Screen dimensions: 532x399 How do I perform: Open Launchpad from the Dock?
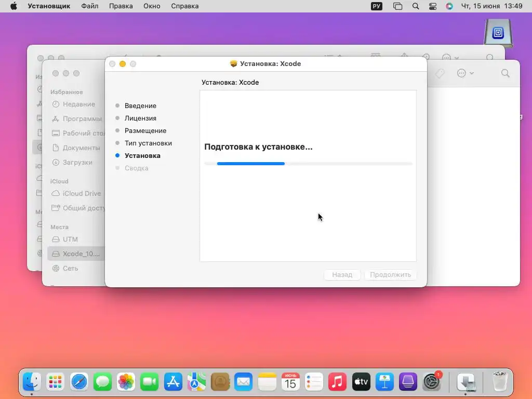tap(55, 382)
